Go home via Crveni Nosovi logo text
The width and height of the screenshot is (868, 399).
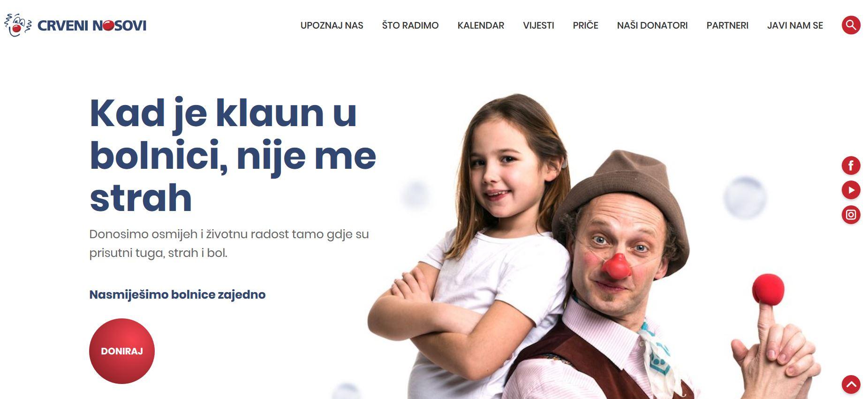[92, 25]
